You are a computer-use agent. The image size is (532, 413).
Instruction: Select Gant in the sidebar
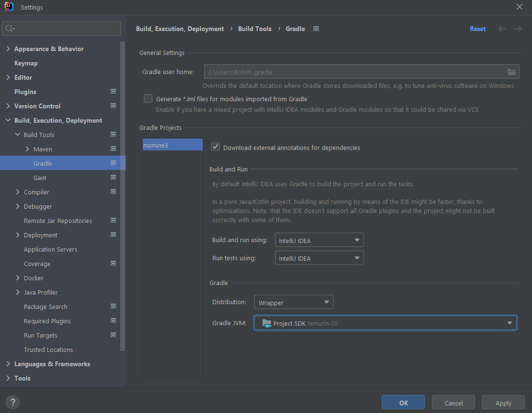click(40, 178)
